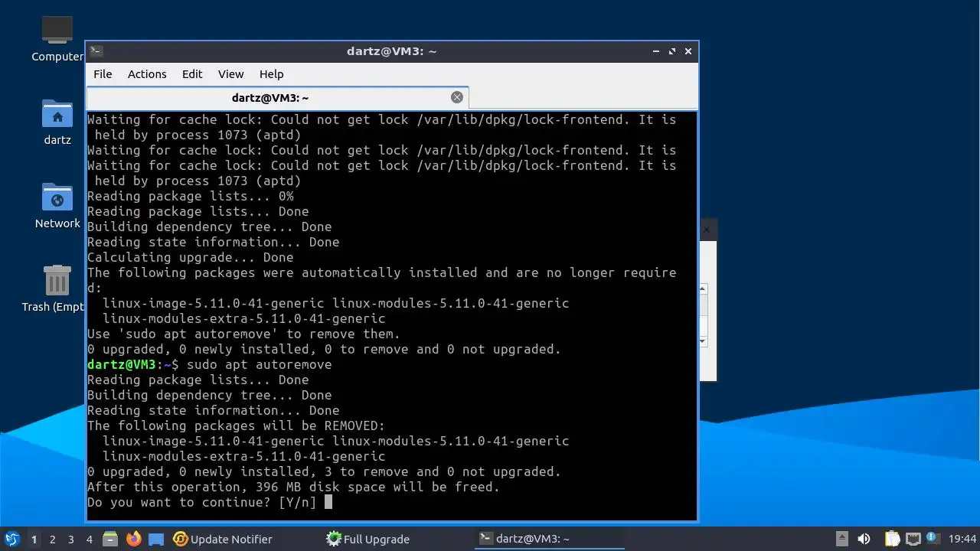Select the Computer desktop icon
This screenshot has width=980, height=551.
click(x=57, y=39)
